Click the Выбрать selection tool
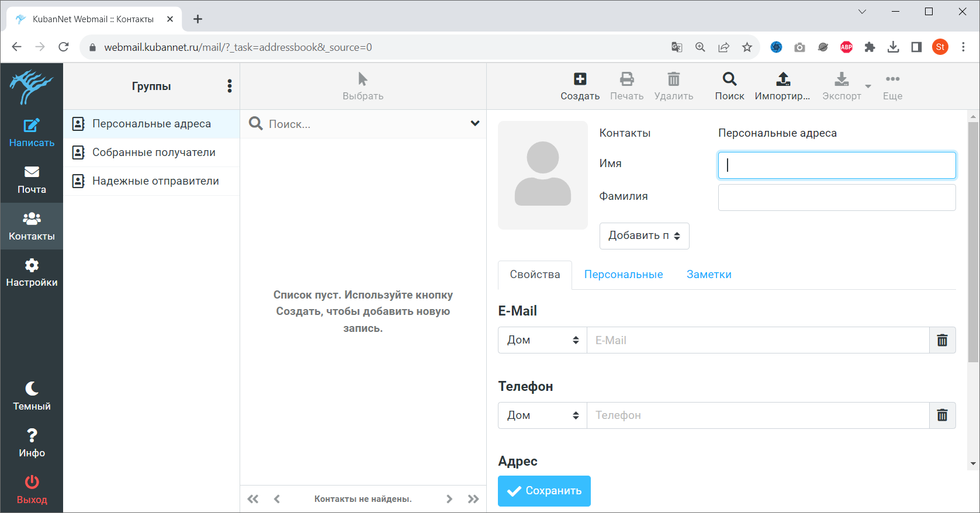Viewport: 980px width, 513px height. (x=363, y=86)
